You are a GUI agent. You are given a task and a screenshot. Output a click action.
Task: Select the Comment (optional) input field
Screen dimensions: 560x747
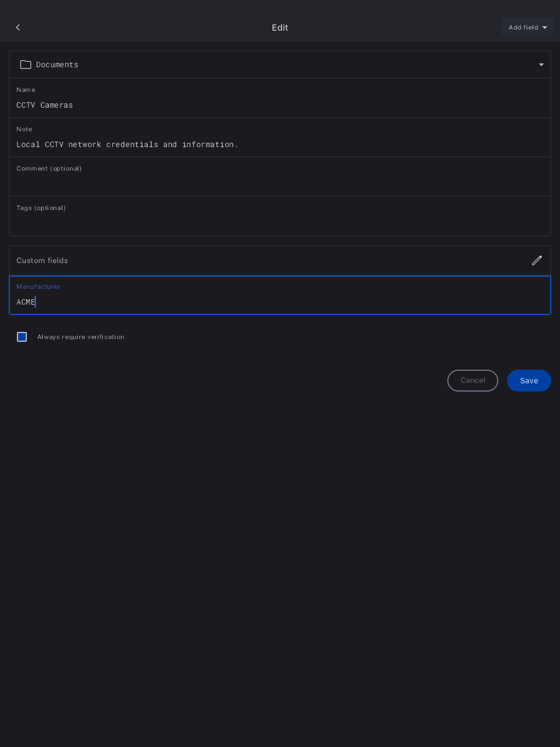click(x=279, y=183)
